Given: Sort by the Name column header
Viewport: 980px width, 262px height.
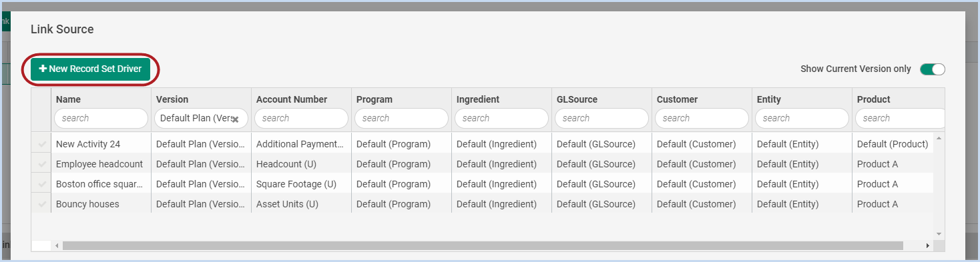Looking at the screenshot, I should point(68,99).
